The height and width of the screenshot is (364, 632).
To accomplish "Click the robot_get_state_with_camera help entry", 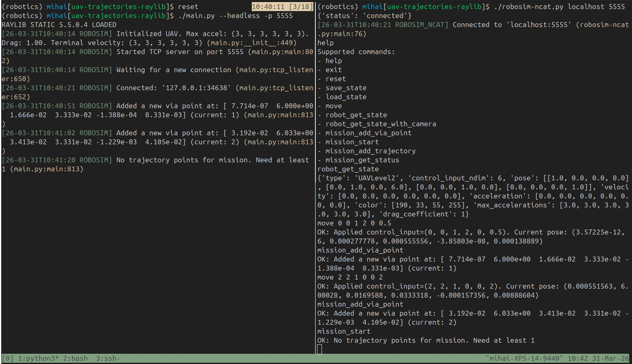I will [381, 124].
